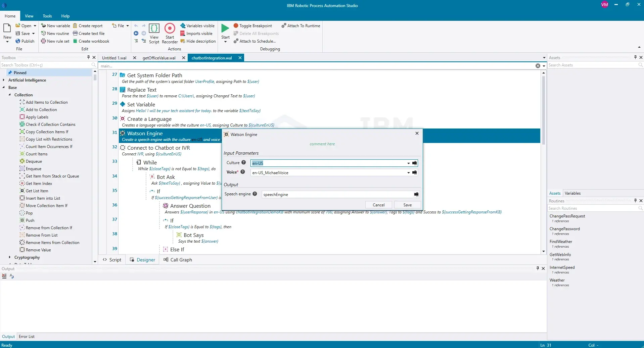
Task: Open the Error List tab
Action: [27, 336]
